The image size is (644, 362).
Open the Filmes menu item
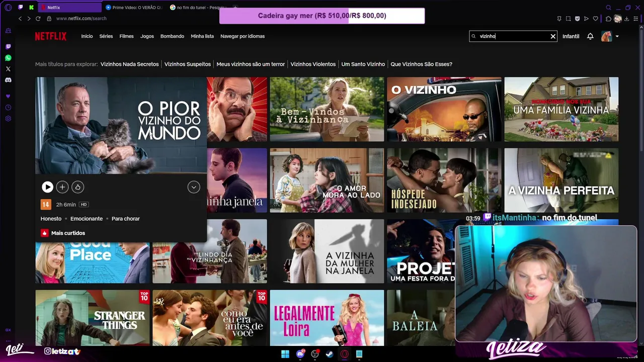pyautogui.click(x=126, y=36)
